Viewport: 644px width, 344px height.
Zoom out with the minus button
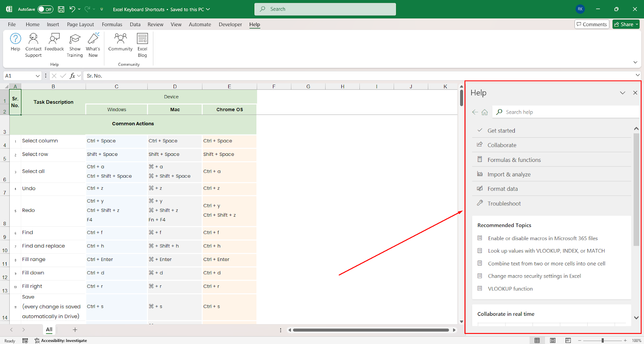580,340
